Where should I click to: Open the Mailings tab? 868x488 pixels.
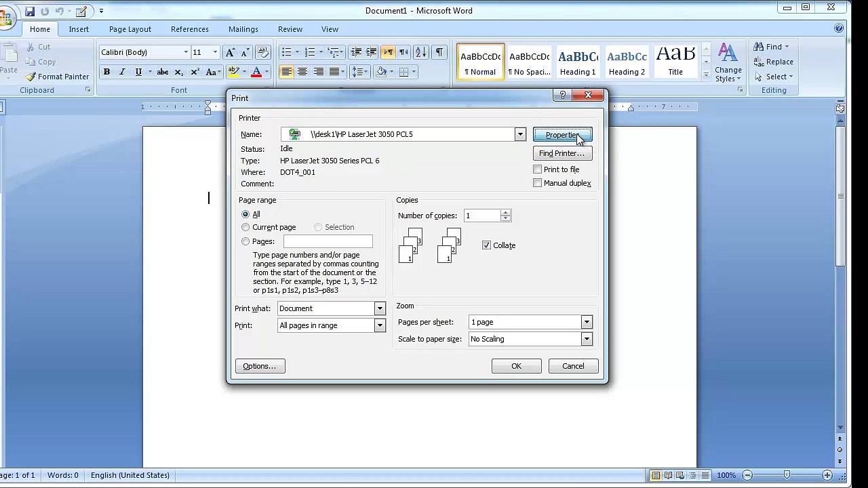(x=243, y=29)
